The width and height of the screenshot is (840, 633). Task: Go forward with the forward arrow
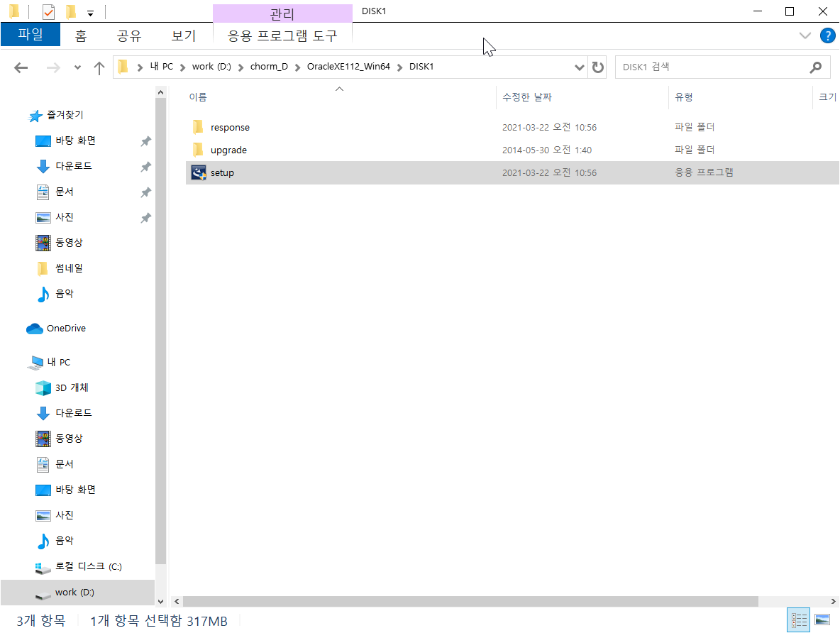(x=53, y=67)
